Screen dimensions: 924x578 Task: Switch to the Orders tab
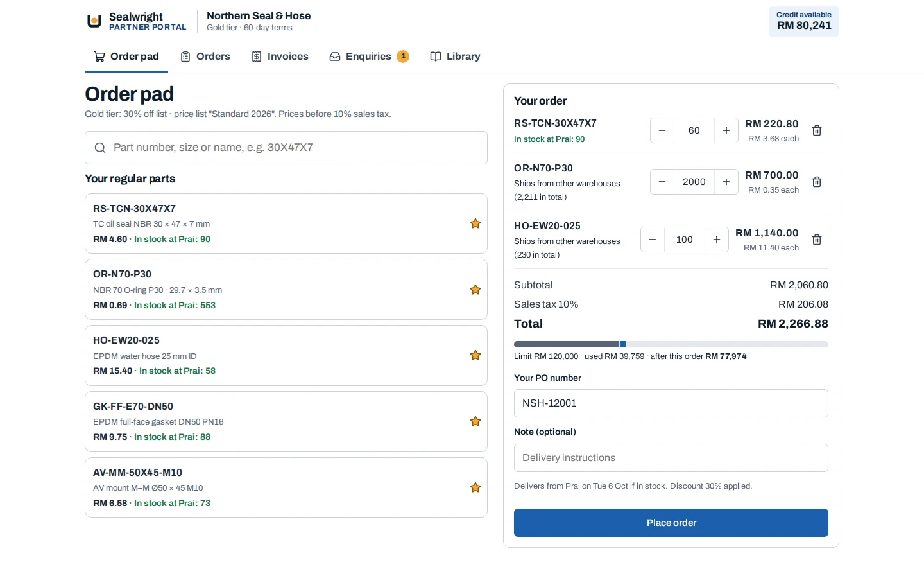pos(205,57)
